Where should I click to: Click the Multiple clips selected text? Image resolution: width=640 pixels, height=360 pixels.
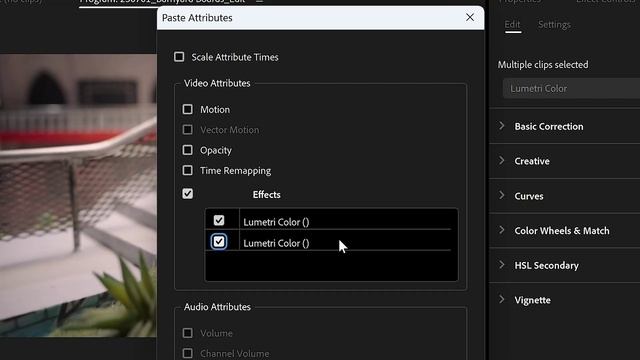point(543,64)
